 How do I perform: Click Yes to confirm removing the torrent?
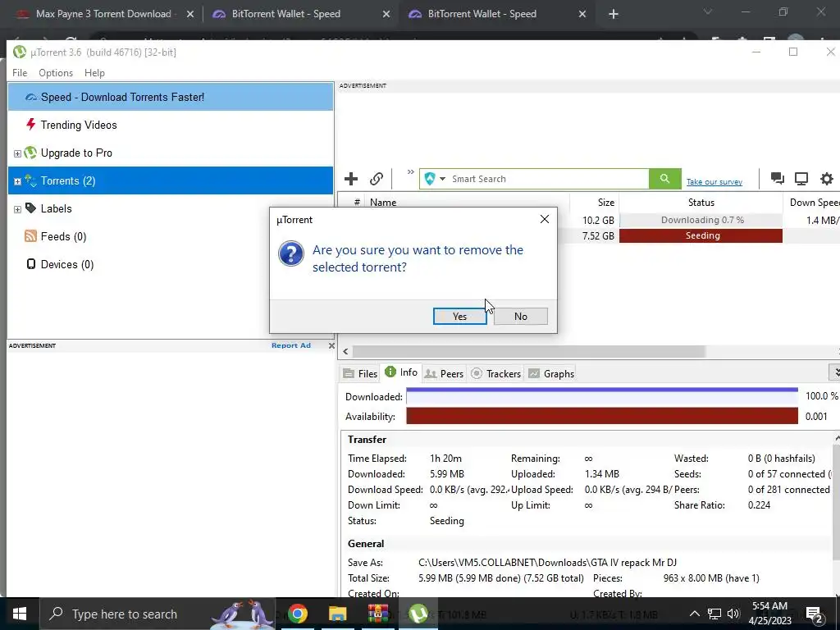point(459,316)
